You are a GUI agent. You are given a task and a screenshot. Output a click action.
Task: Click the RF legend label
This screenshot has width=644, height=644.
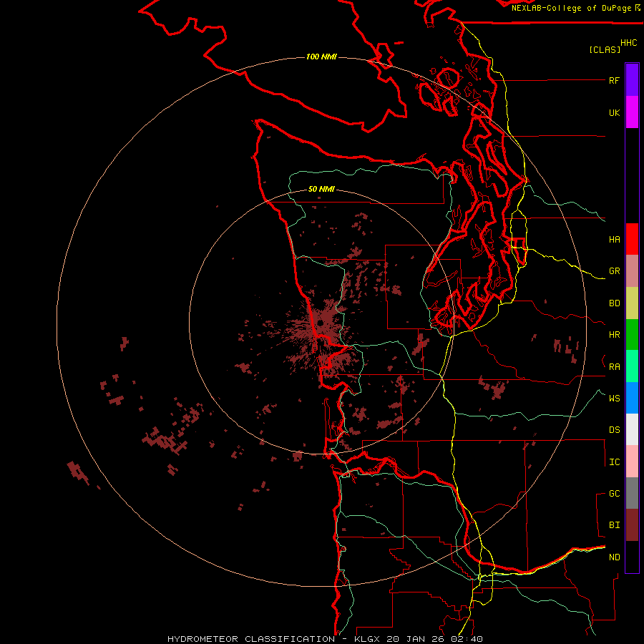coord(614,80)
